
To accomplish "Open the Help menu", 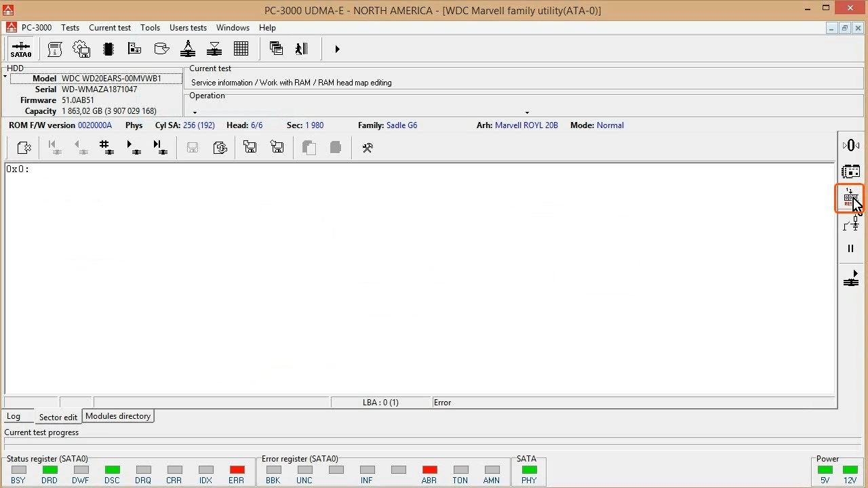I will (x=267, y=28).
